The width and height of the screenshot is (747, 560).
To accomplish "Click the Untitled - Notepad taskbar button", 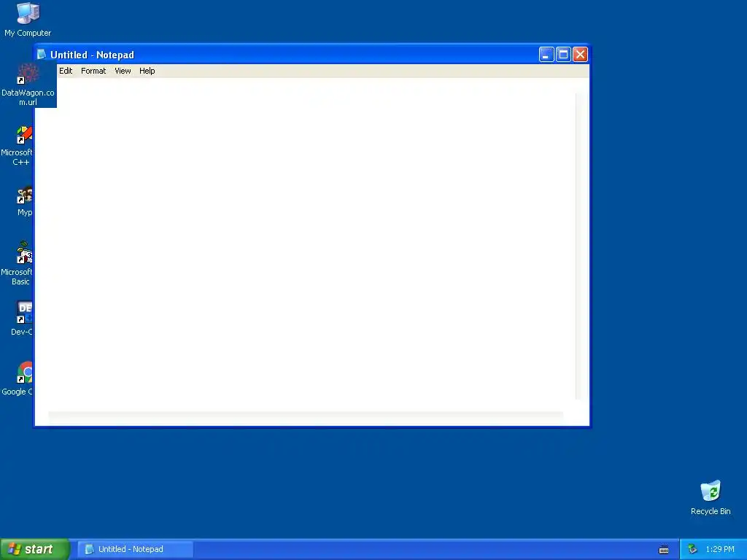I will tap(135, 549).
